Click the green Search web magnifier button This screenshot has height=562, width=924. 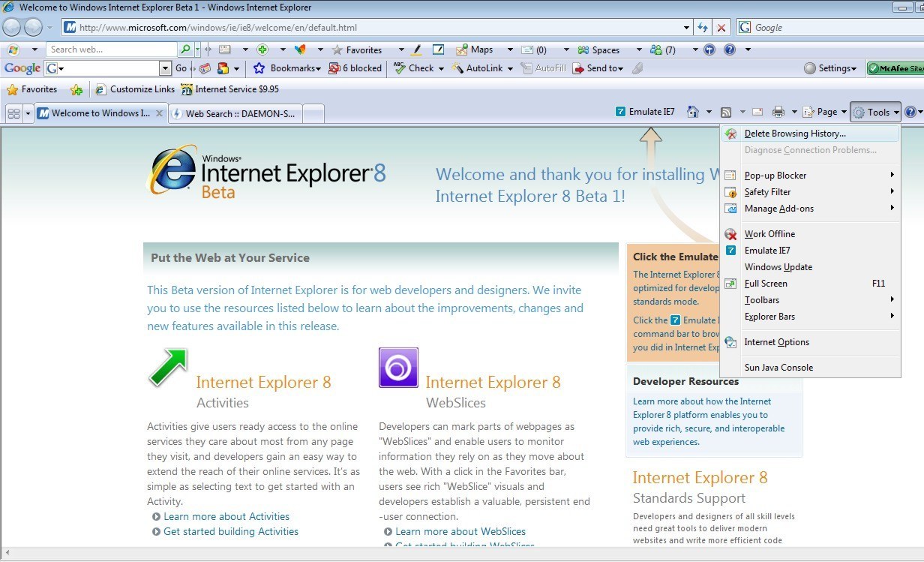[185, 50]
